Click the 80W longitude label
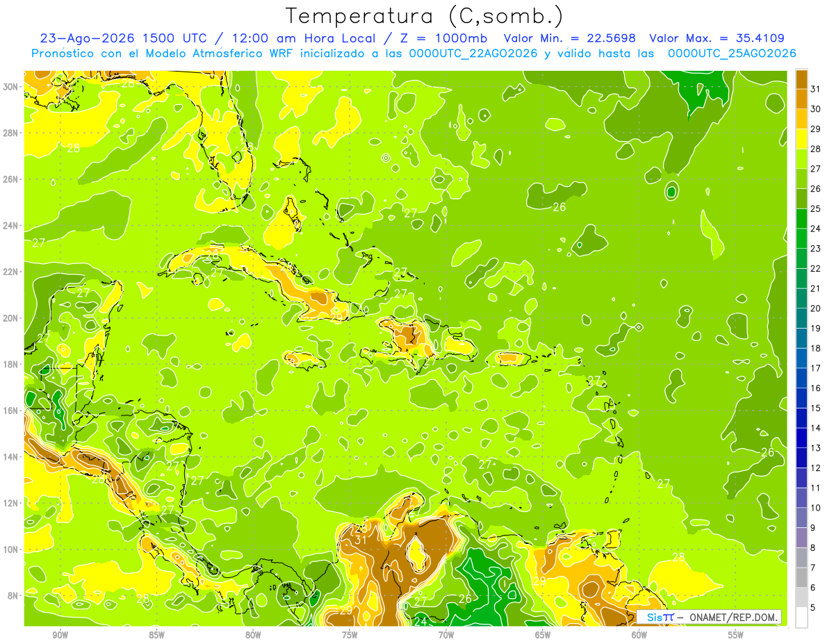The height and width of the screenshot is (644, 834). pyautogui.click(x=253, y=635)
